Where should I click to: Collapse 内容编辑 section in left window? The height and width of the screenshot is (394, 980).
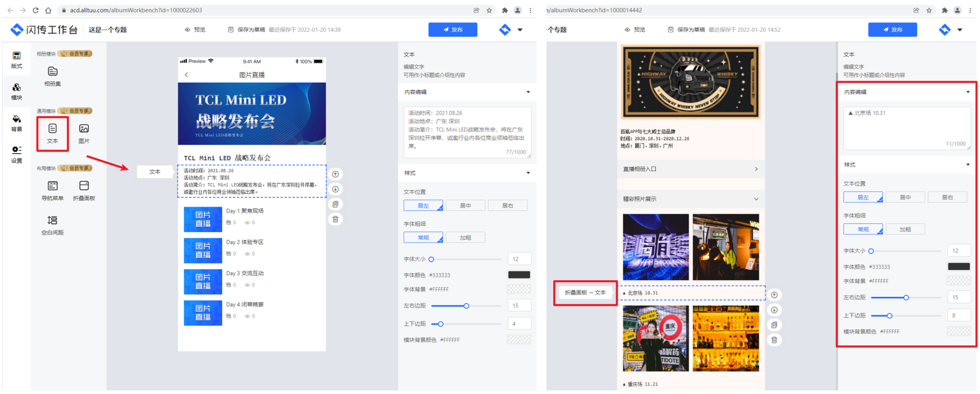pyautogui.click(x=528, y=92)
